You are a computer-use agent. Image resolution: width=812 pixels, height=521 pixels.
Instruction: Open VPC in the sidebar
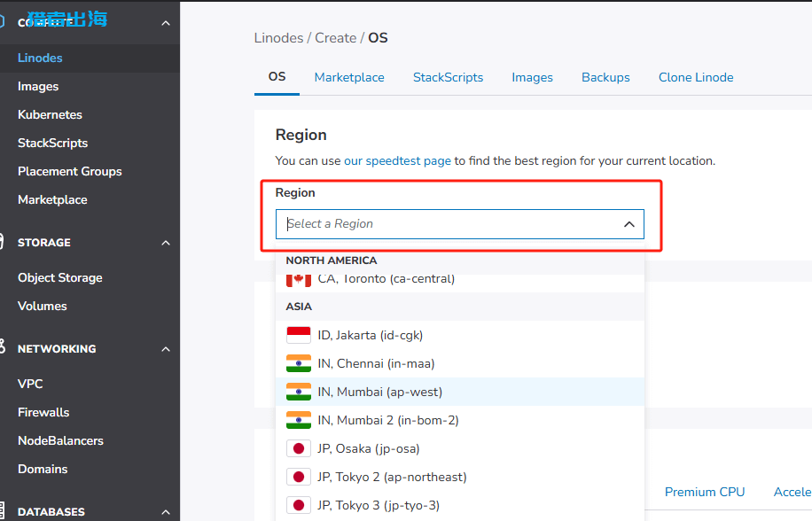tap(30, 384)
